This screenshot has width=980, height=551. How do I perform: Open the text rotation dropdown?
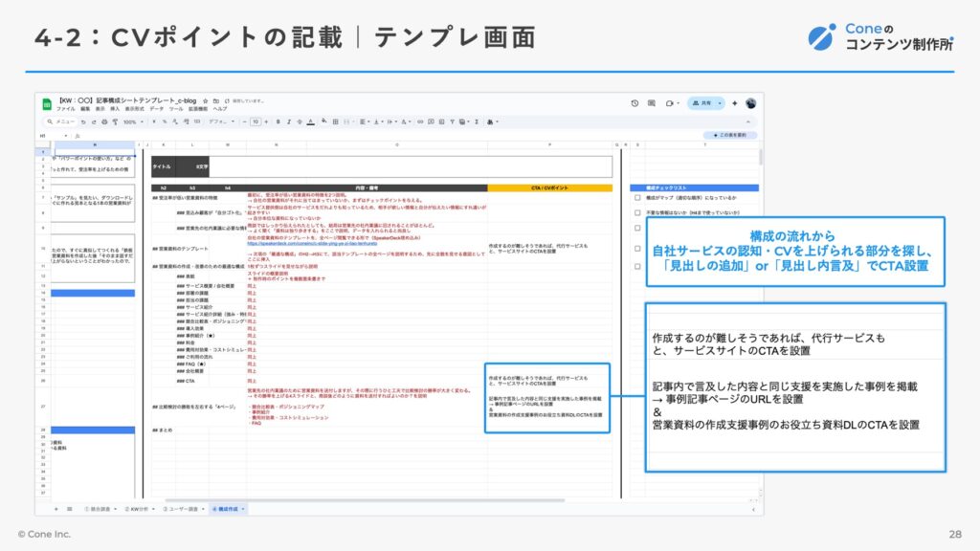coord(406,121)
